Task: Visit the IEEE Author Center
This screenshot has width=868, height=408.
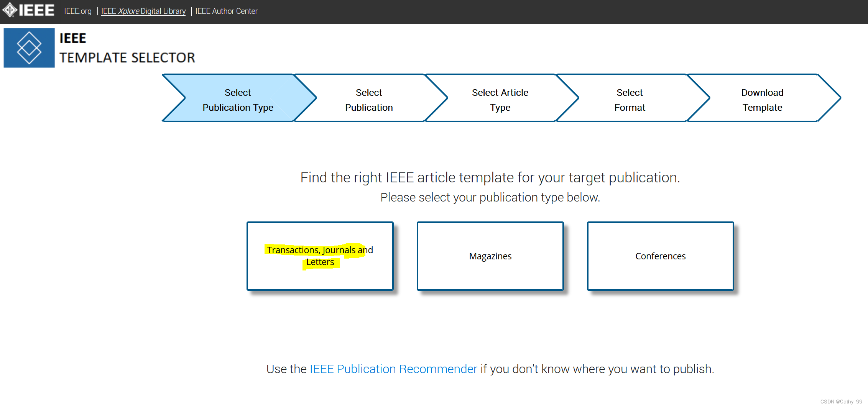Action: pos(226,11)
